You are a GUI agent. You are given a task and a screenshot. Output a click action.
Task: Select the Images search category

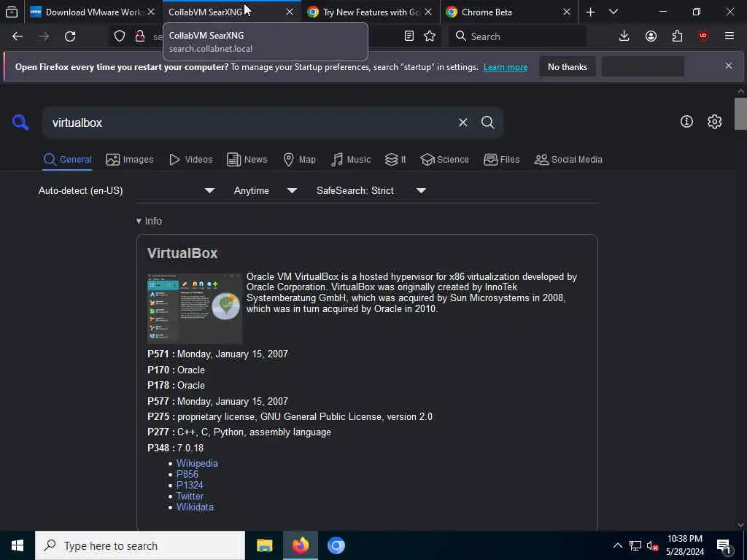(130, 160)
